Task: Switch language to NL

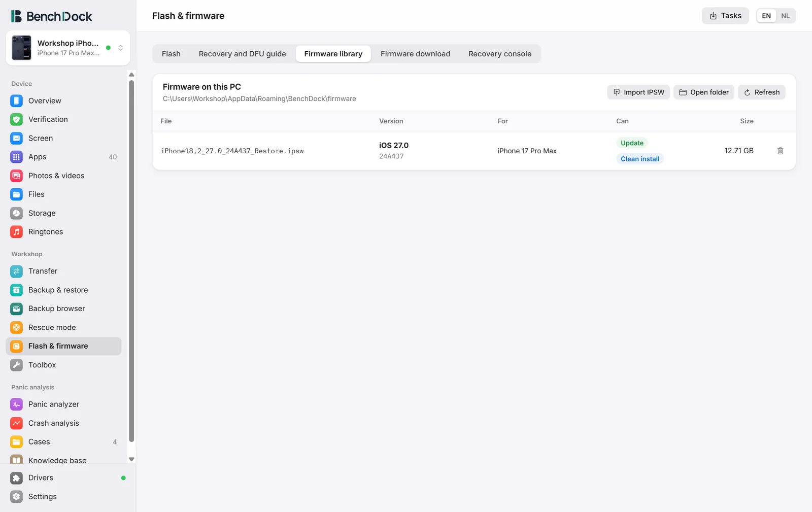Action: [785, 16]
